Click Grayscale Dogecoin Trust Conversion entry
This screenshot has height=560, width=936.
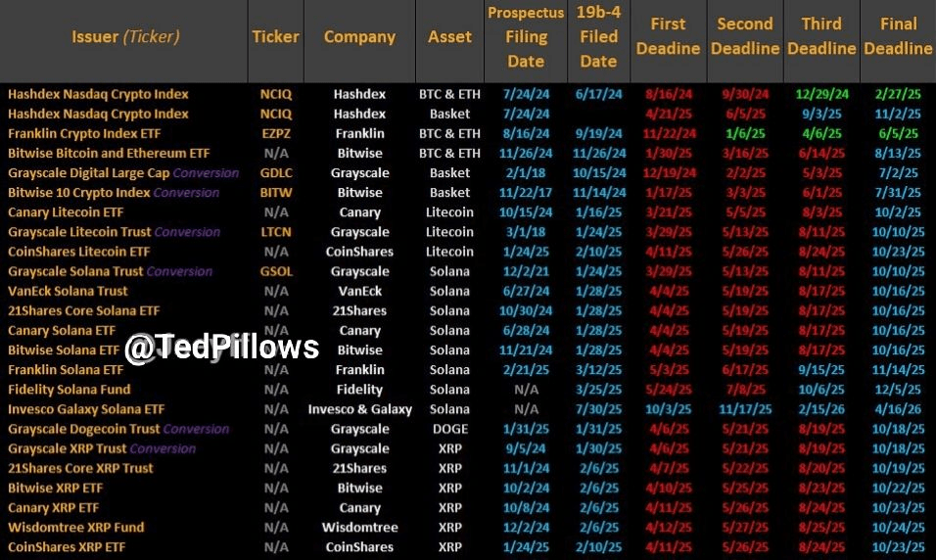pyautogui.click(x=118, y=429)
